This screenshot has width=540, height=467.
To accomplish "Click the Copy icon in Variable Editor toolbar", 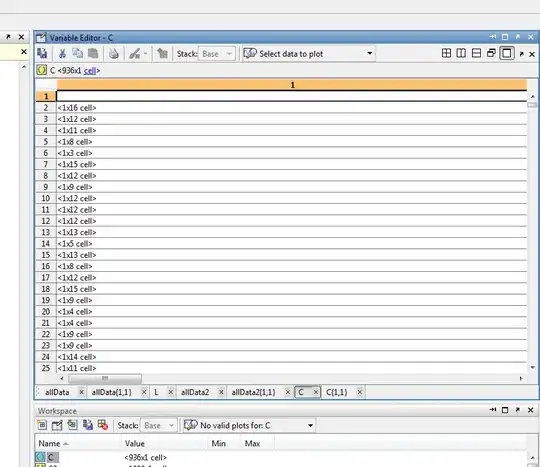I will [77, 53].
